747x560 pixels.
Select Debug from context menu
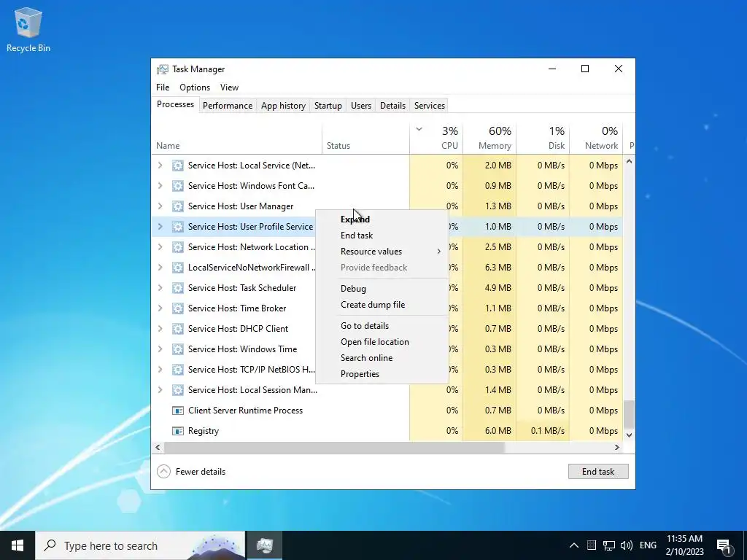click(382, 289)
